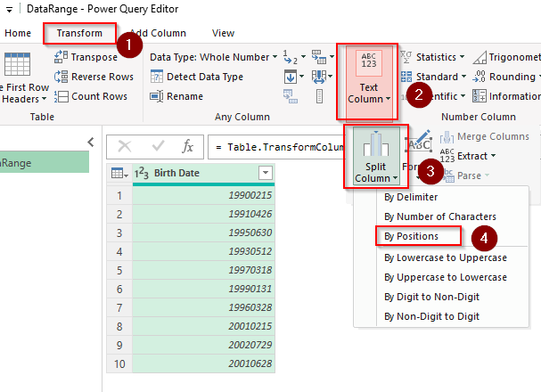Cancel formula edit with X icon
Screen dimensions: 541x392
[x=125, y=147]
